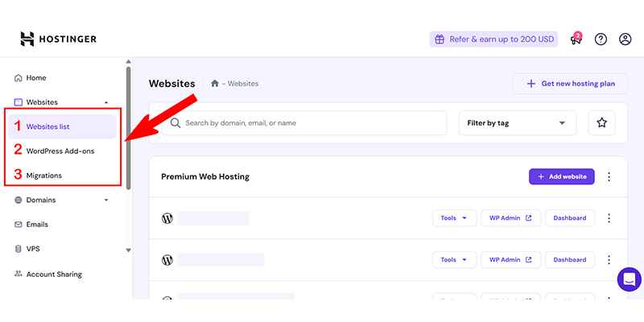This screenshot has width=644, height=322.
Task: Open more options for first website
Action: (609, 218)
